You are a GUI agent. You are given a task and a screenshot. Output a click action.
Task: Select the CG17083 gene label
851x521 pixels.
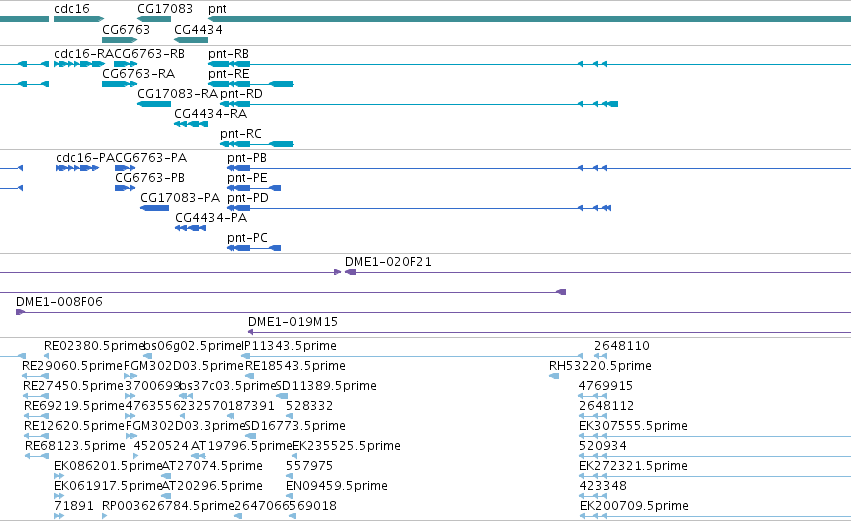165,9
